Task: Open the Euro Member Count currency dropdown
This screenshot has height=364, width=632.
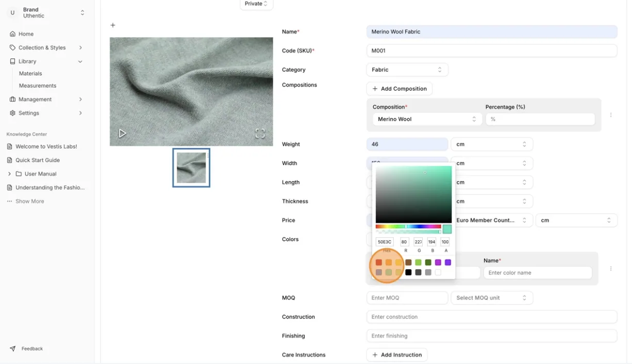Action: [x=494, y=220]
